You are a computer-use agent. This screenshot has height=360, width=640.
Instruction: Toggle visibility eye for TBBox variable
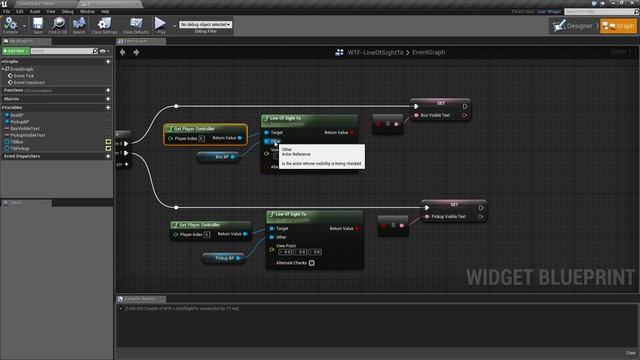coord(108,142)
